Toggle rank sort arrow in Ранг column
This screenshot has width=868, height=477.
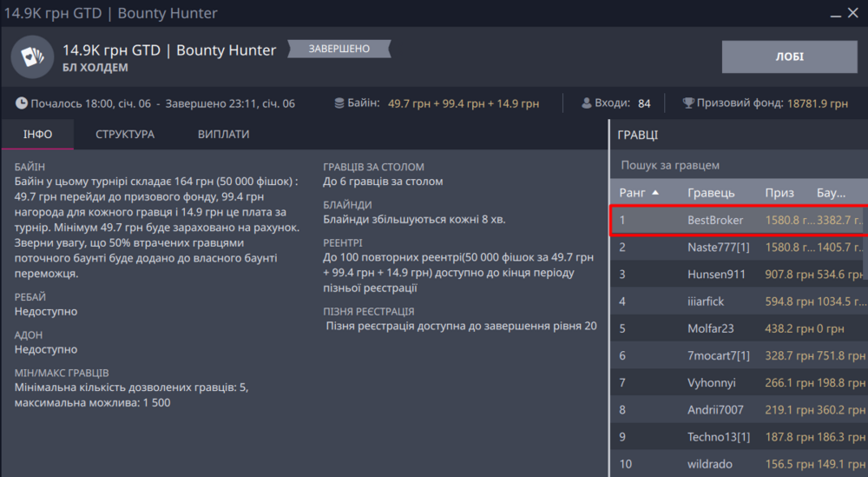pyautogui.click(x=655, y=192)
